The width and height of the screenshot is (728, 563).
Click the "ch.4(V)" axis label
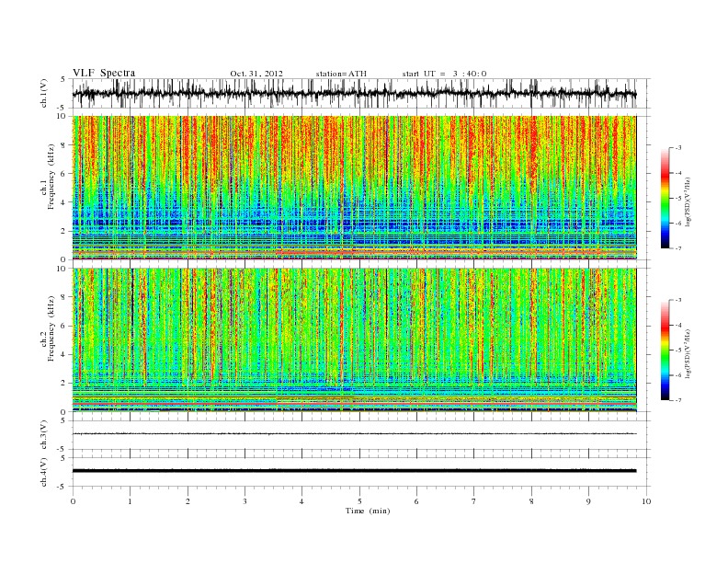pyautogui.click(x=44, y=472)
